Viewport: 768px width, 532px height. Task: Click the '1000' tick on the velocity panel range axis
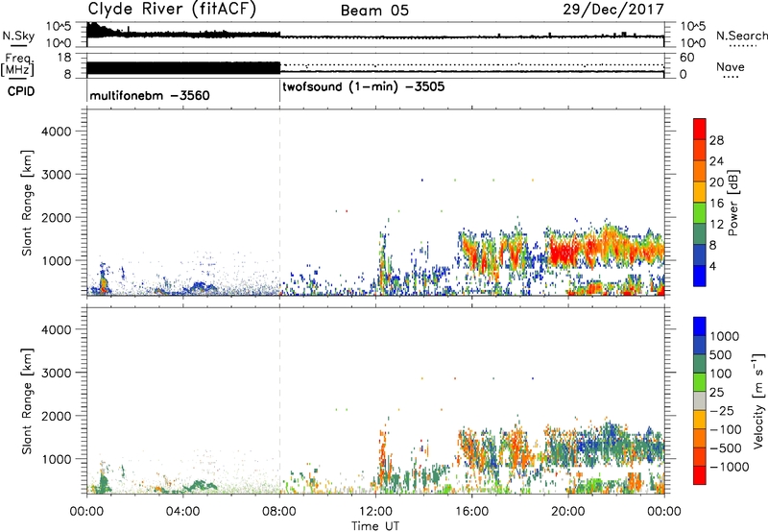pos(57,459)
